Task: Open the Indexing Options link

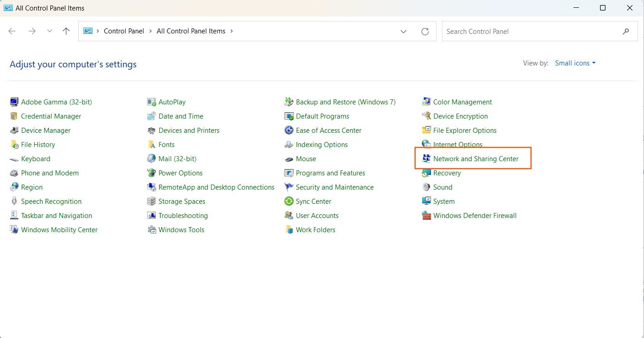Action: (322, 144)
